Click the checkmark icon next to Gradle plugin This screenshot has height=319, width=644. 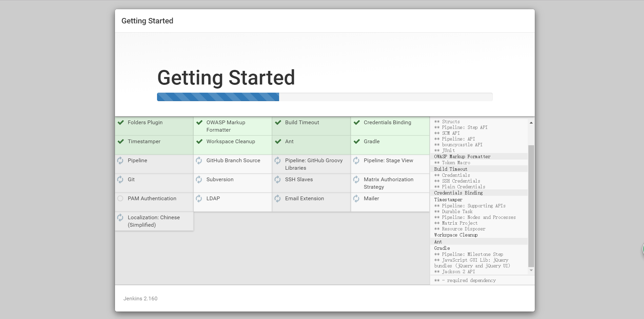[357, 142]
